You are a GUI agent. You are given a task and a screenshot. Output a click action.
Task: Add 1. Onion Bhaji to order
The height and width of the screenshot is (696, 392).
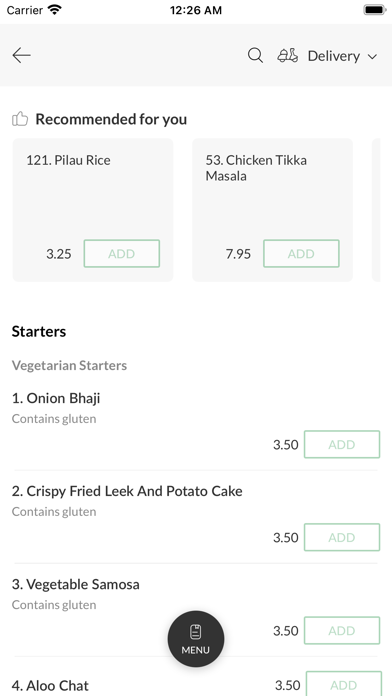click(342, 444)
